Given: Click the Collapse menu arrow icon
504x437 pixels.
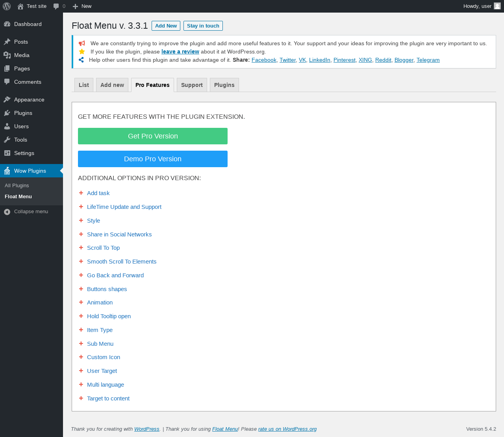Looking at the screenshot, I should 7,212.
